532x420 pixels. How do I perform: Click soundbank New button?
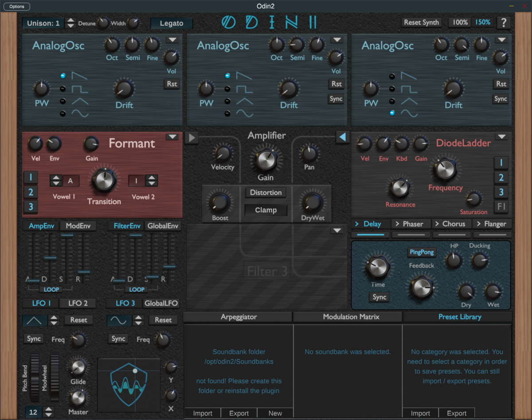(x=275, y=413)
